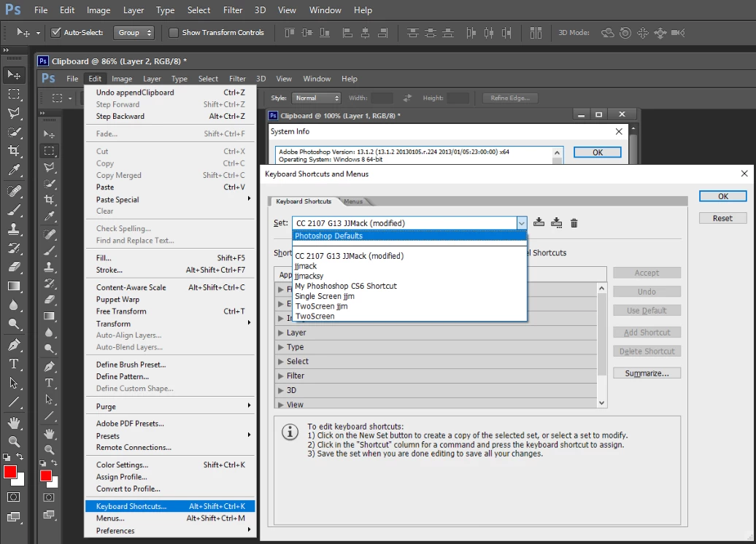Select Photoshop Defaults from set list
This screenshot has height=544, width=756.
click(x=409, y=236)
